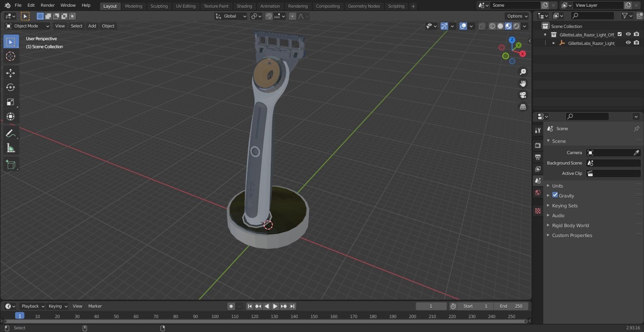Click the current frame number field

(431, 306)
